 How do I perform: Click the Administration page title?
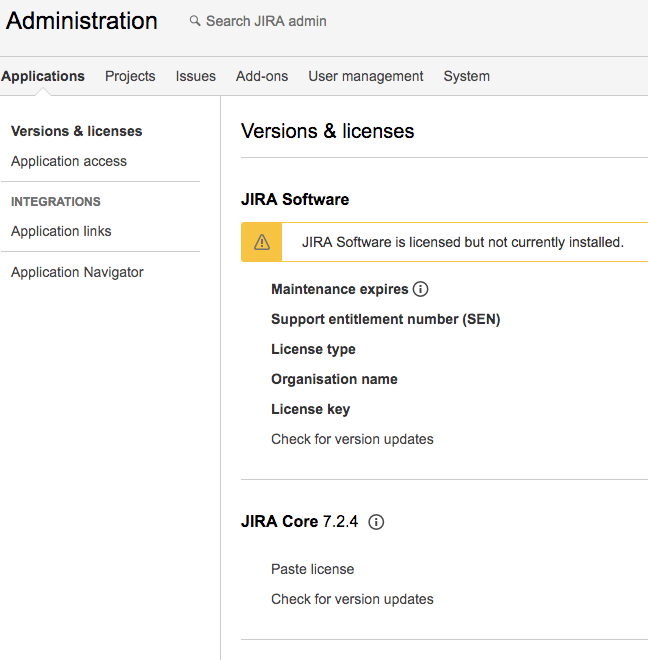point(82,21)
